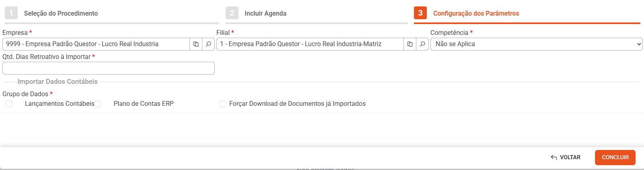Click into the Empresa text field
This screenshot has width=644, height=170.
click(x=96, y=44)
